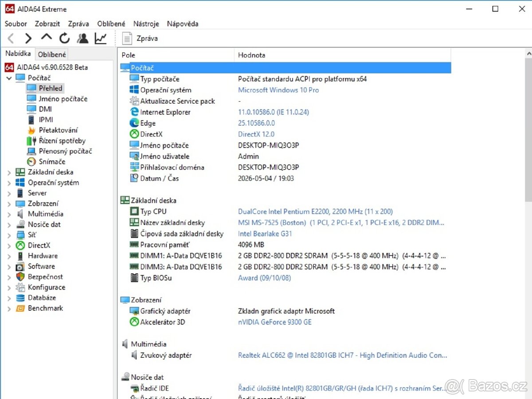
Task: Click the graph statistics icon in toolbar
Action: (x=101, y=38)
